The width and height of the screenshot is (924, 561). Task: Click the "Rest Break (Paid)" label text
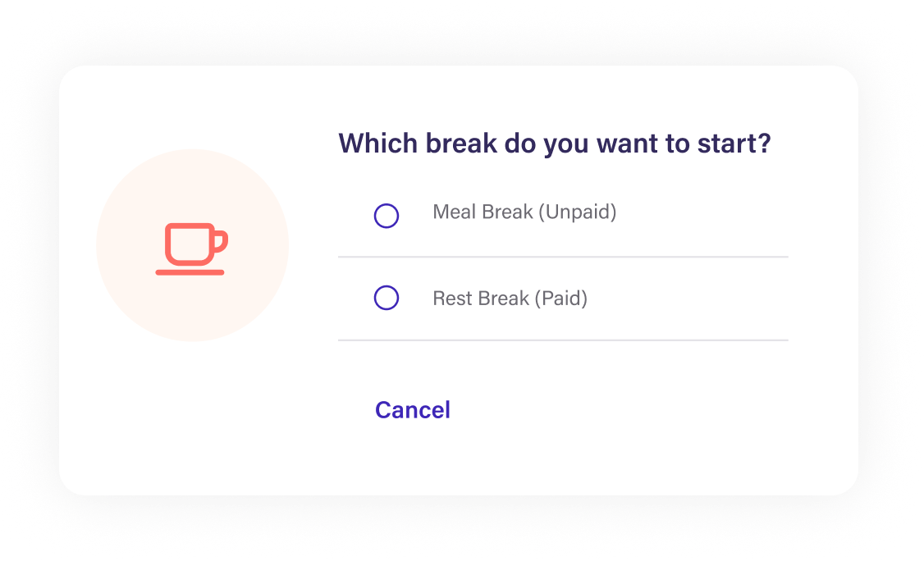tap(510, 299)
